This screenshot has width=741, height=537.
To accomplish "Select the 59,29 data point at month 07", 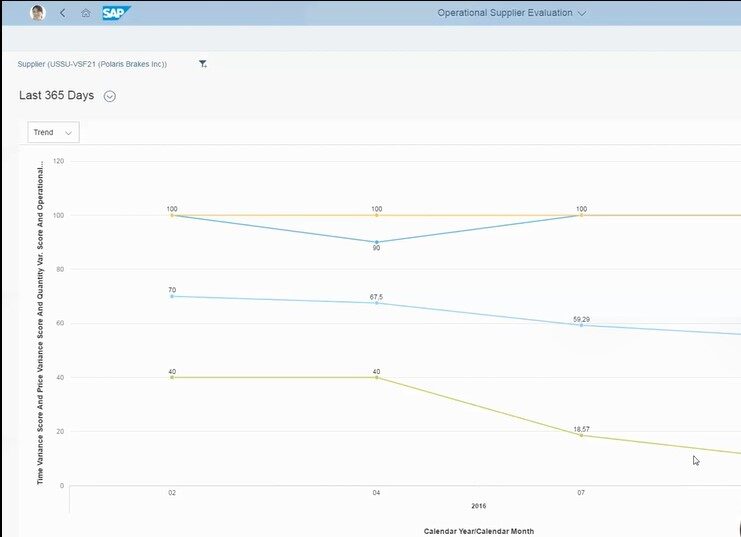I will (x=581, y=325).
